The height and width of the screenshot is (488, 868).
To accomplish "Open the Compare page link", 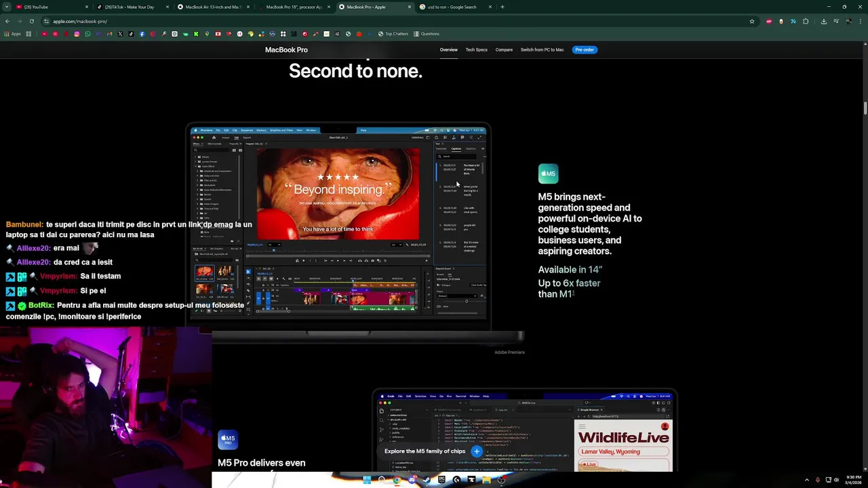I will [504, 49].
